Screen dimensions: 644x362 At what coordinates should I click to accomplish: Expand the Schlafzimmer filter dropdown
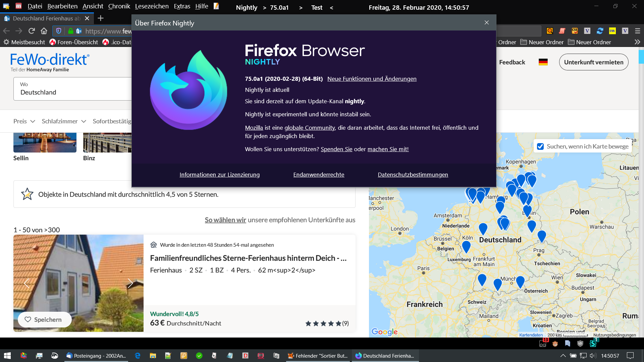coord(64,121)
